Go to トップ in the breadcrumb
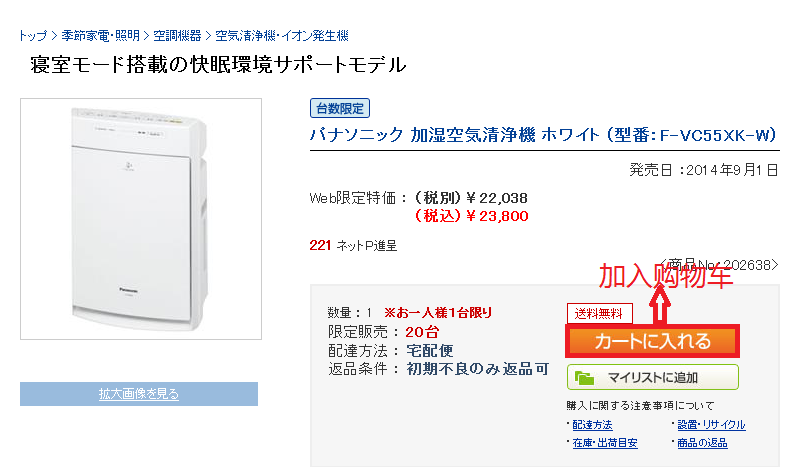 [x=32, y=35]
